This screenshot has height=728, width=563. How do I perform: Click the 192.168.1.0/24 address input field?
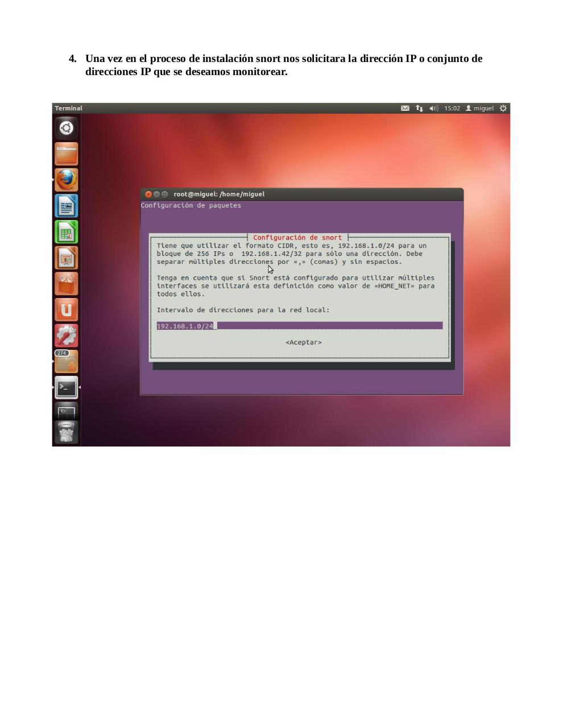point(299,326)
